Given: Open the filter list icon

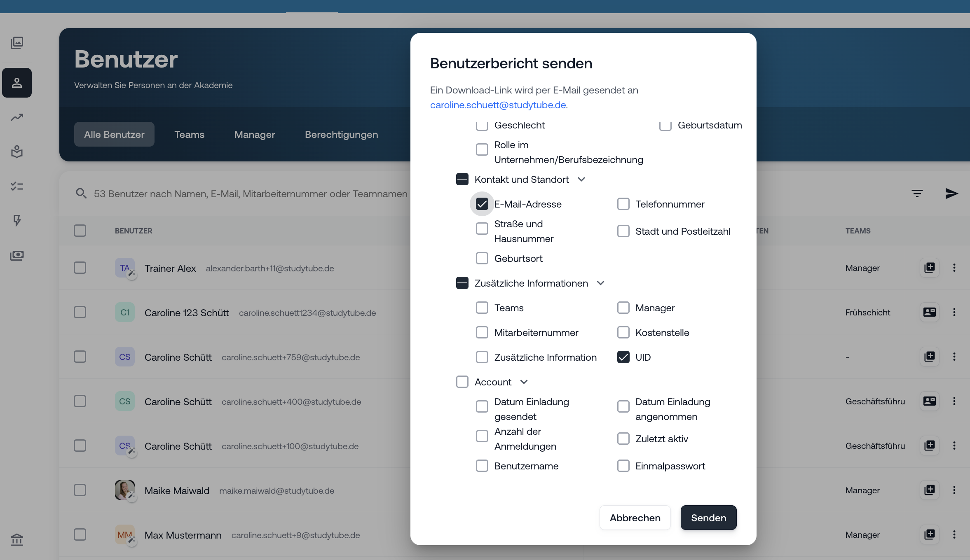Looking at the screenshot, I should tap(917, 194).
